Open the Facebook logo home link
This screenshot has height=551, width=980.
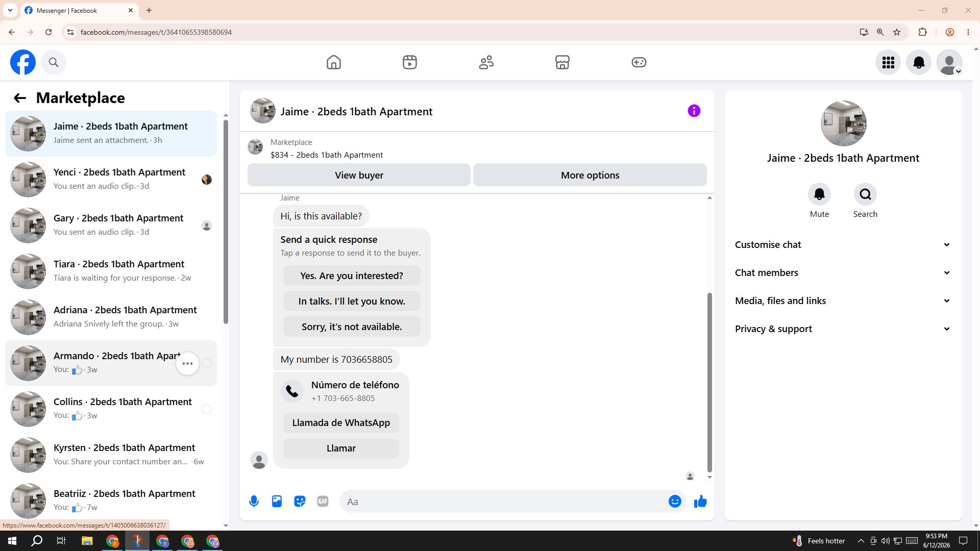(23, 62)
